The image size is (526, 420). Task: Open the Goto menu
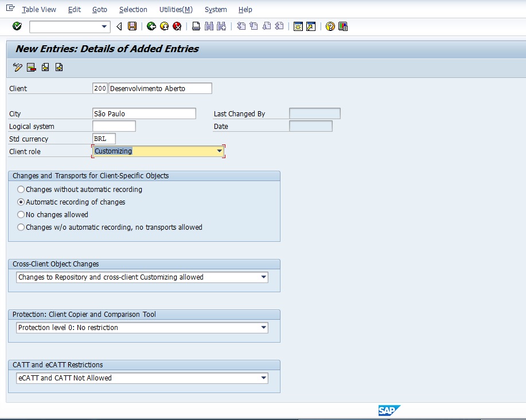point(100,10)
